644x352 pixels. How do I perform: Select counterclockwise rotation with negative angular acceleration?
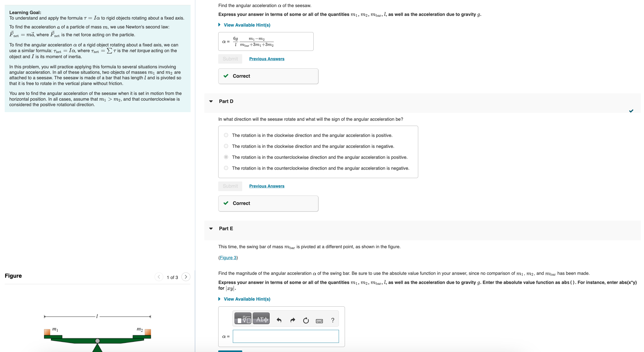coord(226,168)
